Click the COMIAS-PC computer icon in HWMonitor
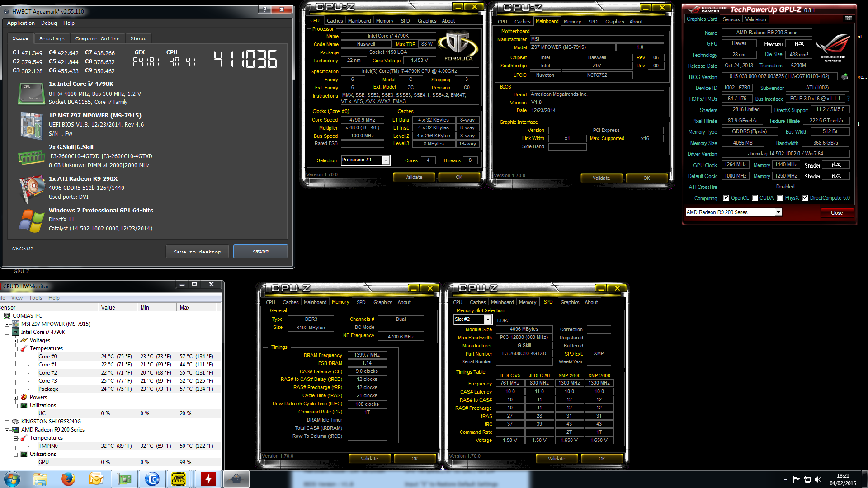This screenshot has height=488, width=868. click(x=7, y=316)
